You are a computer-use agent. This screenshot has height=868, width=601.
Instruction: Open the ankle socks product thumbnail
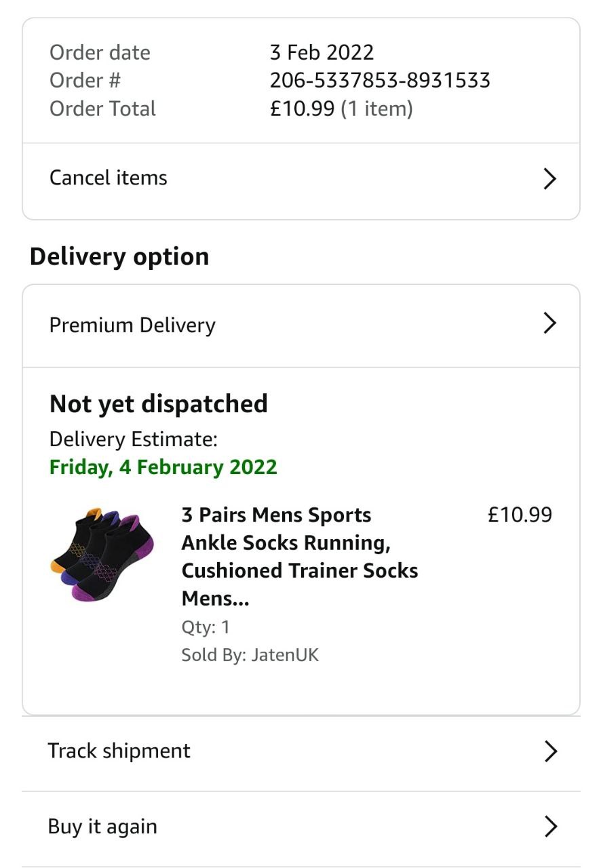pyautogui.click(x=102, y=553)
